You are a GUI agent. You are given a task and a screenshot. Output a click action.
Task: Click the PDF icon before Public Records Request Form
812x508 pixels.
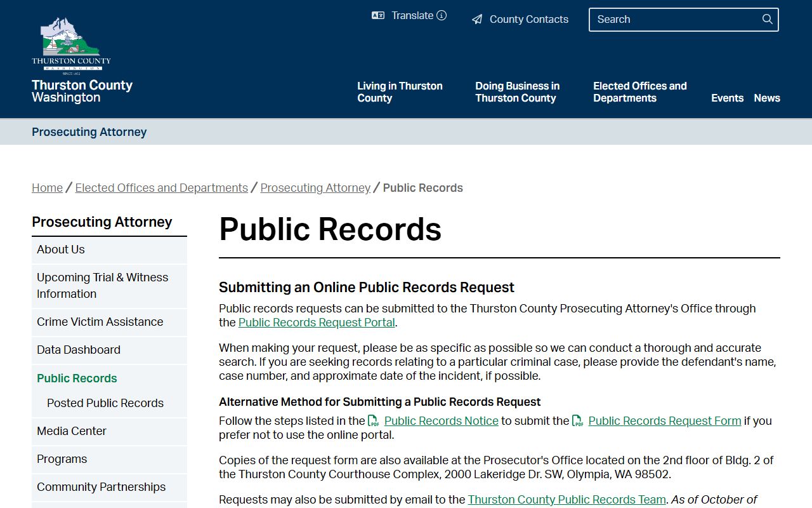pyautogui.click(x=578, y=421)
